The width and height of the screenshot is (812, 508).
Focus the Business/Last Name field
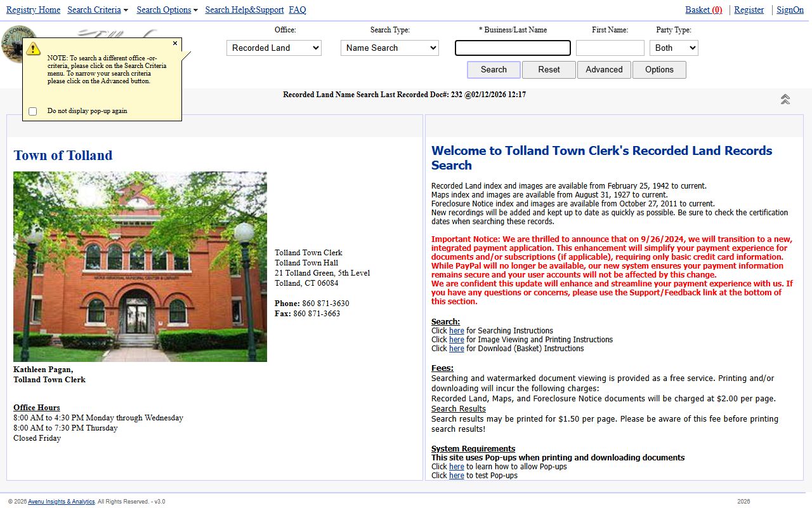pos(513,48)
